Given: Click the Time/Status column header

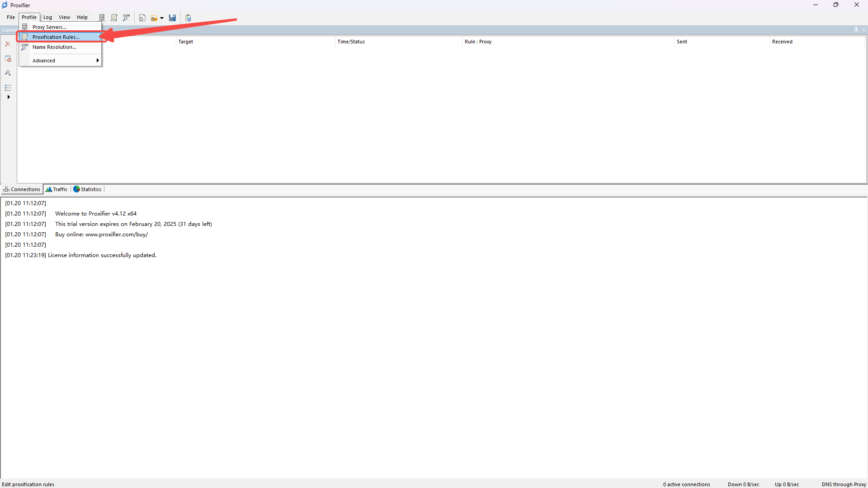Looking at the screenshot, I should pos(399,42).
